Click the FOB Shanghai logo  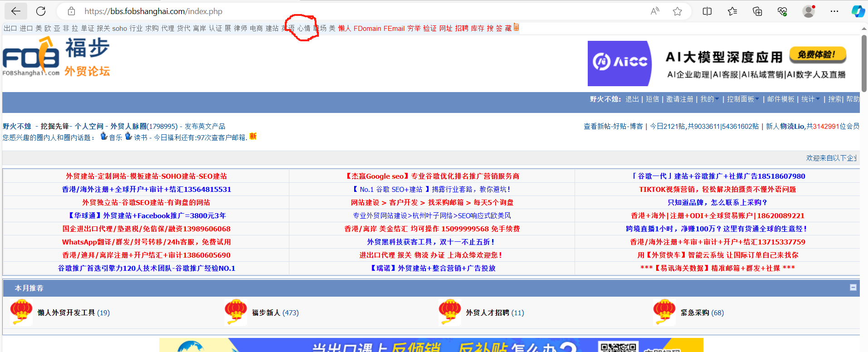[56, 58]
